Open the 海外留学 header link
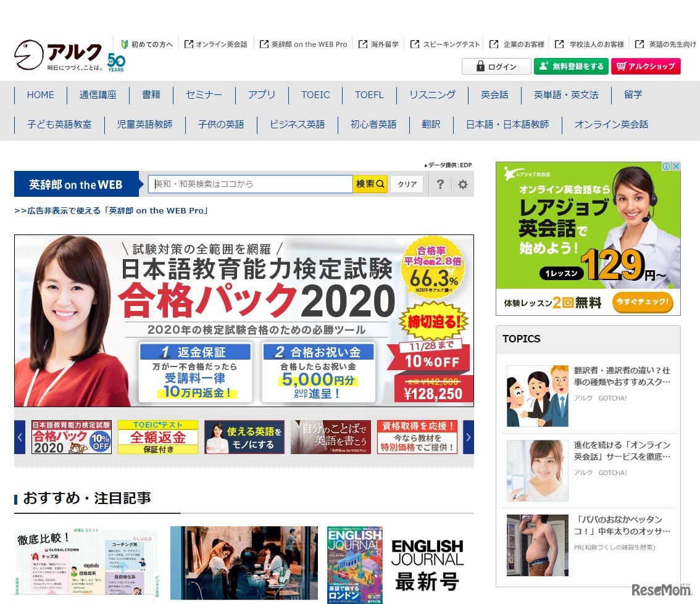The image size is (700, 604). point(378,44)
